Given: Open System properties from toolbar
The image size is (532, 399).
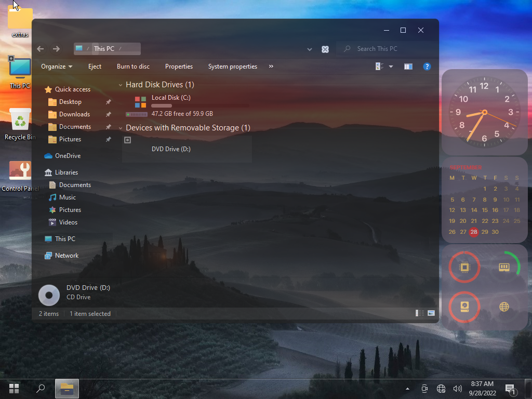Looking at the screenshot, I should pyautogui.click(x=232, y=66).
